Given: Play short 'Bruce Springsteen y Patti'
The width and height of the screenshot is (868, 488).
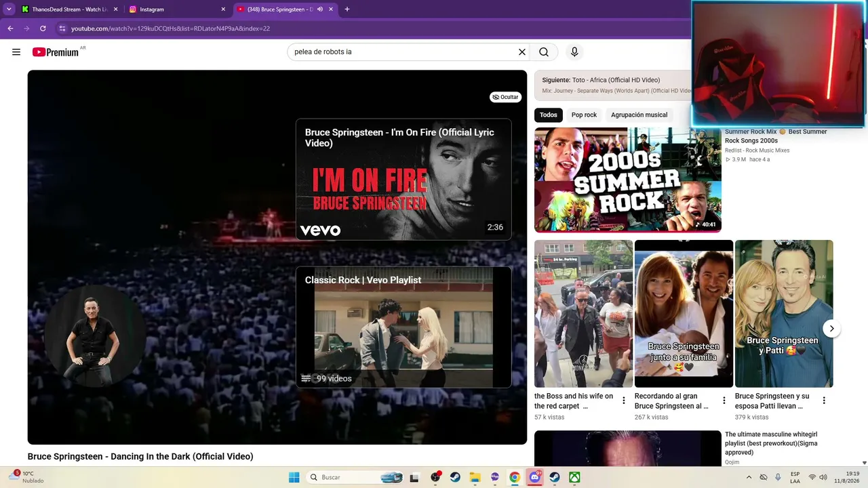Looking at the screenshot, I should coord(784,314).
